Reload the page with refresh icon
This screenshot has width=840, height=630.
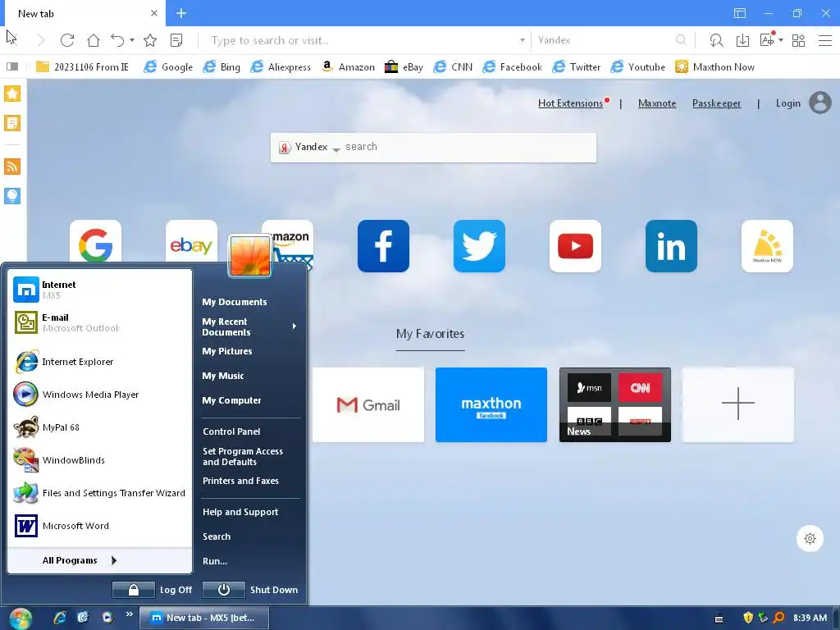click(67, 40)
